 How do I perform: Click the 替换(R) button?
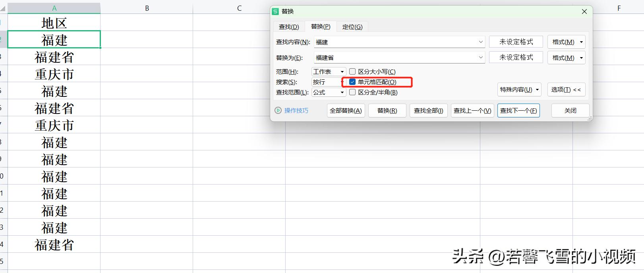point(387,110)
